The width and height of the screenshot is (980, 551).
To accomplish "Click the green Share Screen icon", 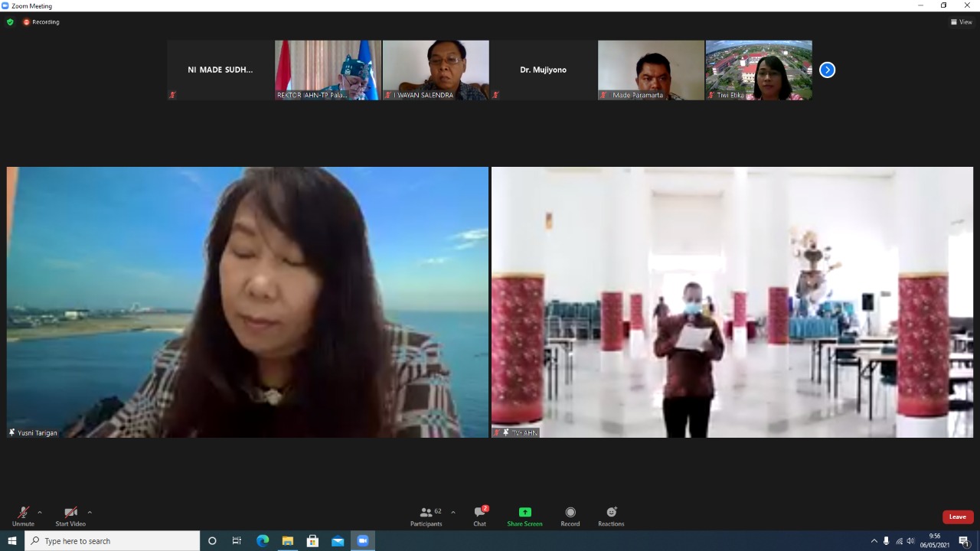I will [524, 512].
